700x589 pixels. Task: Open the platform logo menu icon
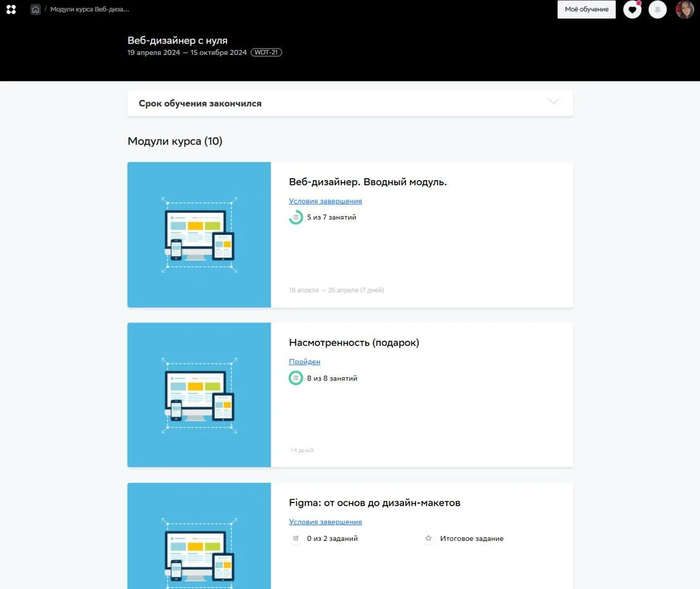[x=11, y=9]
